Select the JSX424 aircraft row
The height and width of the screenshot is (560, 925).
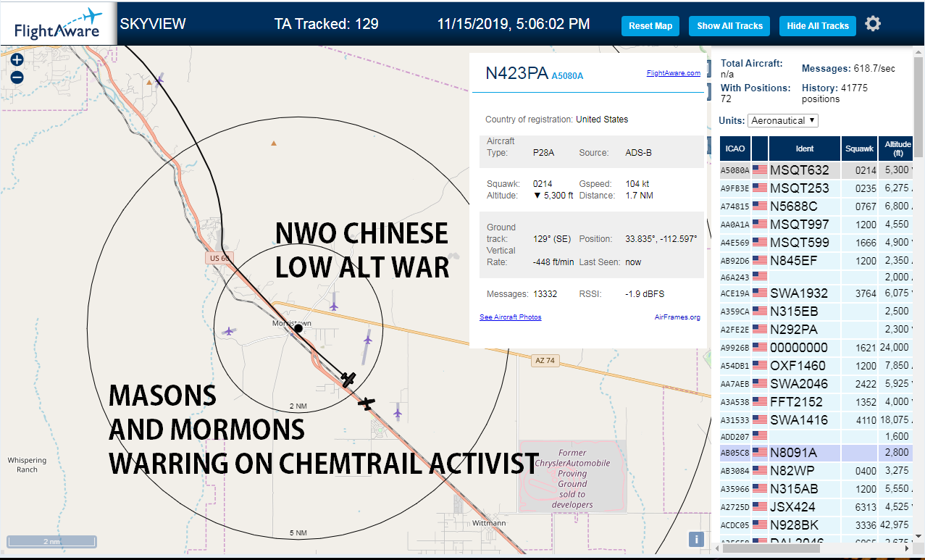pyautogui.click(x=817, y=506)
